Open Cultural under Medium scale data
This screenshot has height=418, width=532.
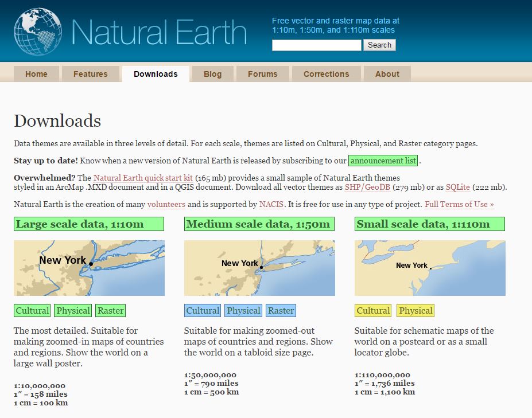(202, 311)
